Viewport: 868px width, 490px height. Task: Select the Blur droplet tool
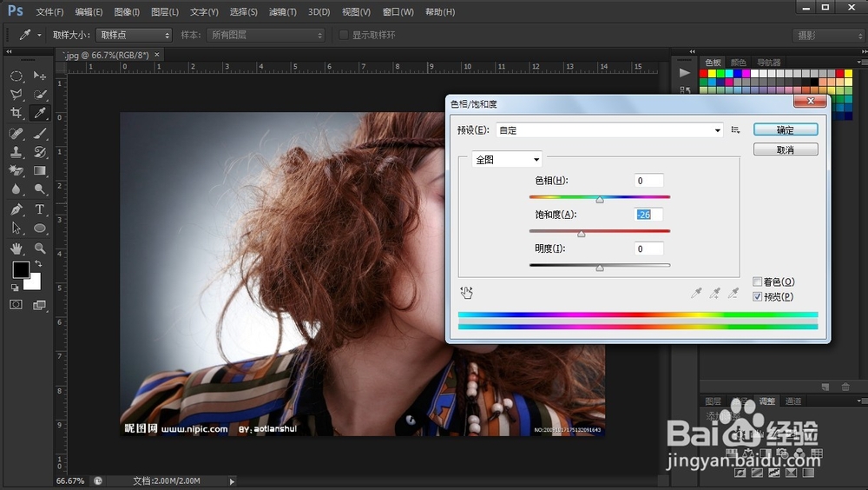pyautogui.click(x=16, y=189)
